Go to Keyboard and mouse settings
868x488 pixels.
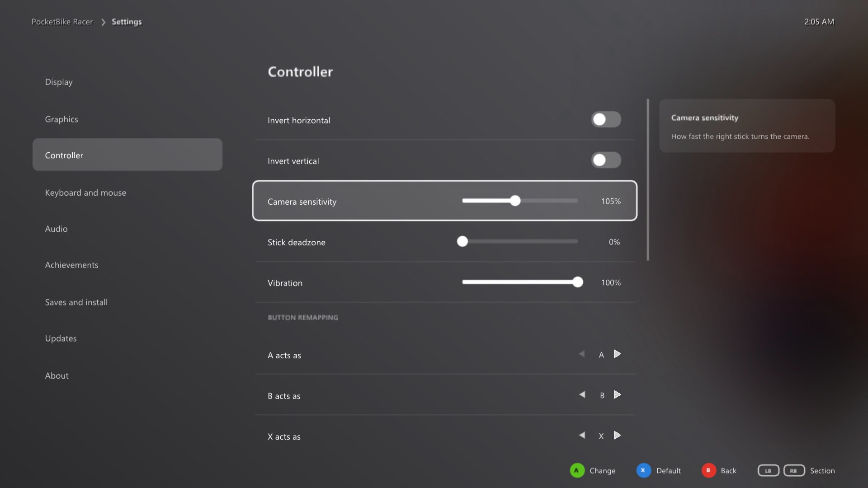pyautogui.click(x=127, y=192)
